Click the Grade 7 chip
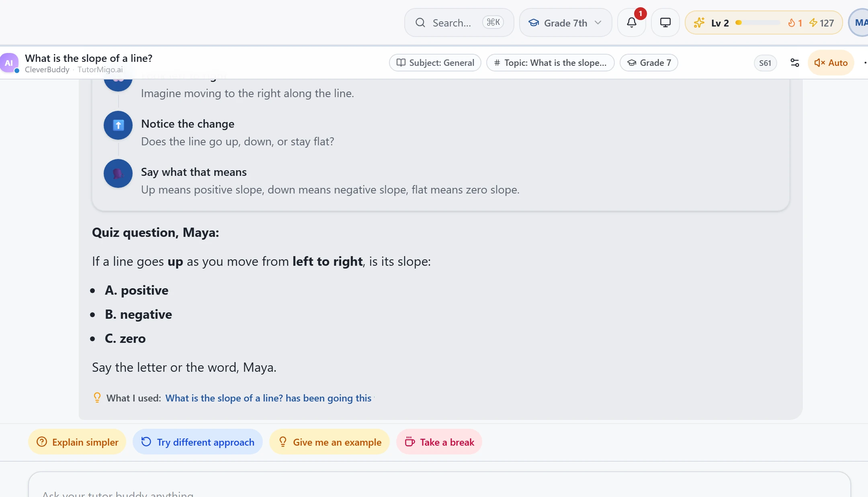This screenshot has height=497, width=868. click(x=649, y=63)
